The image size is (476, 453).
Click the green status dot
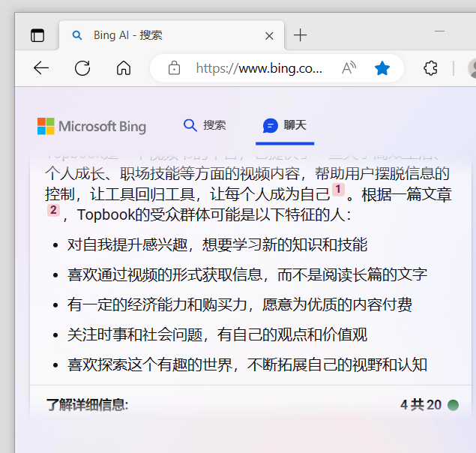tap(453, 405)
